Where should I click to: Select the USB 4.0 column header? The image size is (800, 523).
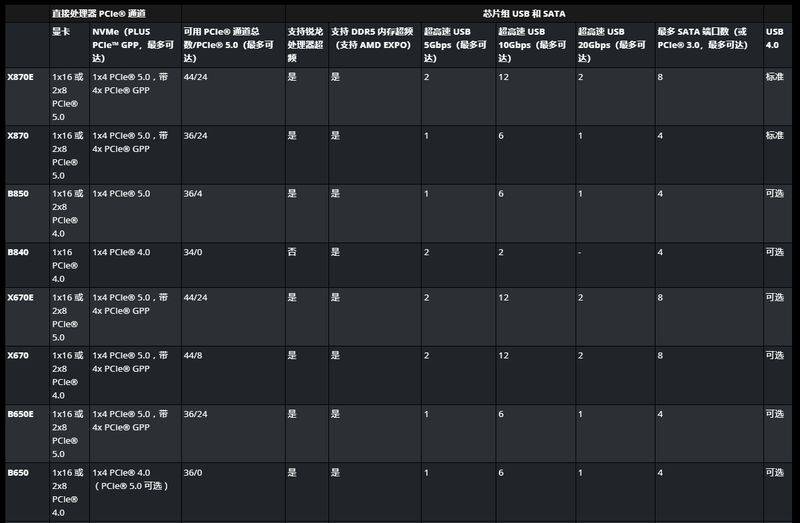[x=774, y=38]
